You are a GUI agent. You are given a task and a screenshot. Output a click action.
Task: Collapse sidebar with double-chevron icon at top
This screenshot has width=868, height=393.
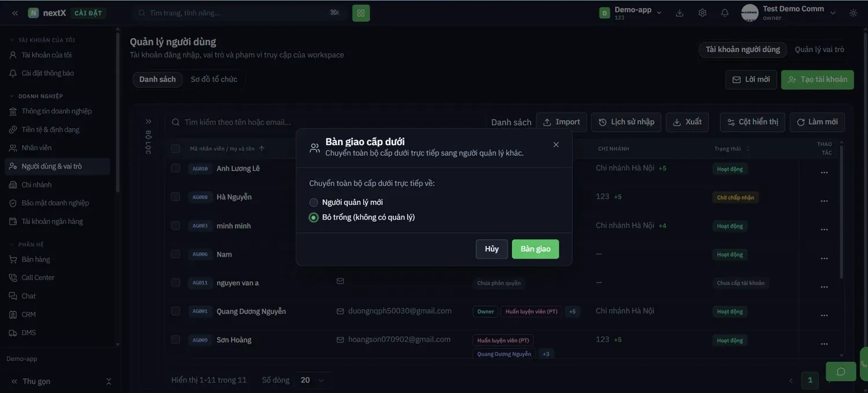15,13
